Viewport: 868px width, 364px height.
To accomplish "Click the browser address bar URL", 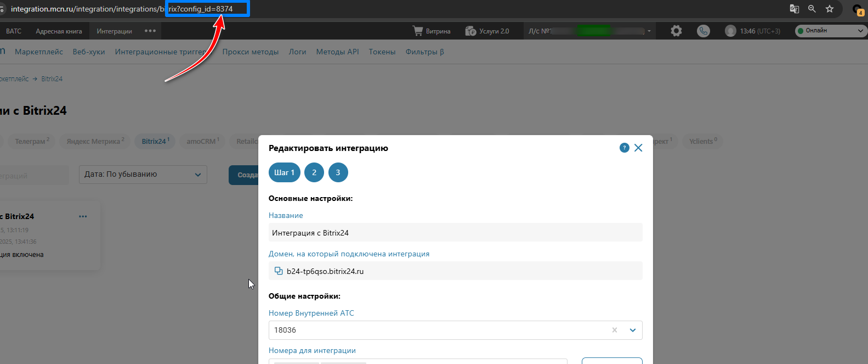I will pos(122,9).
